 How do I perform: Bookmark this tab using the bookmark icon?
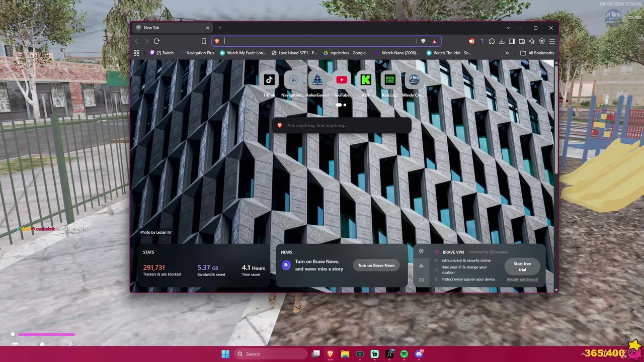(x=204, y=41)
